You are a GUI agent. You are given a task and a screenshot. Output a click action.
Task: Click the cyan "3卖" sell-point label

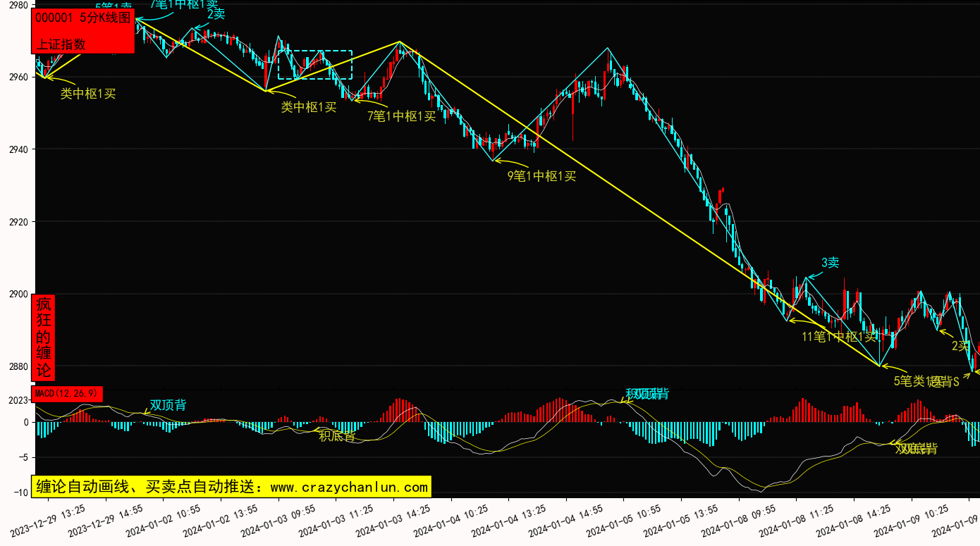point(830,263)
